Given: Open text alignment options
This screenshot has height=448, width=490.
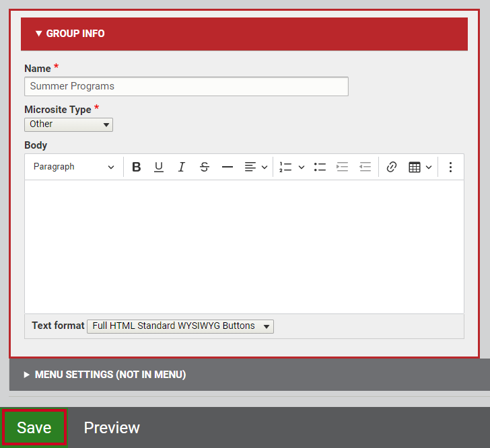Looking at the screenshot, I should pyautogui.click(x=256, y=167).
